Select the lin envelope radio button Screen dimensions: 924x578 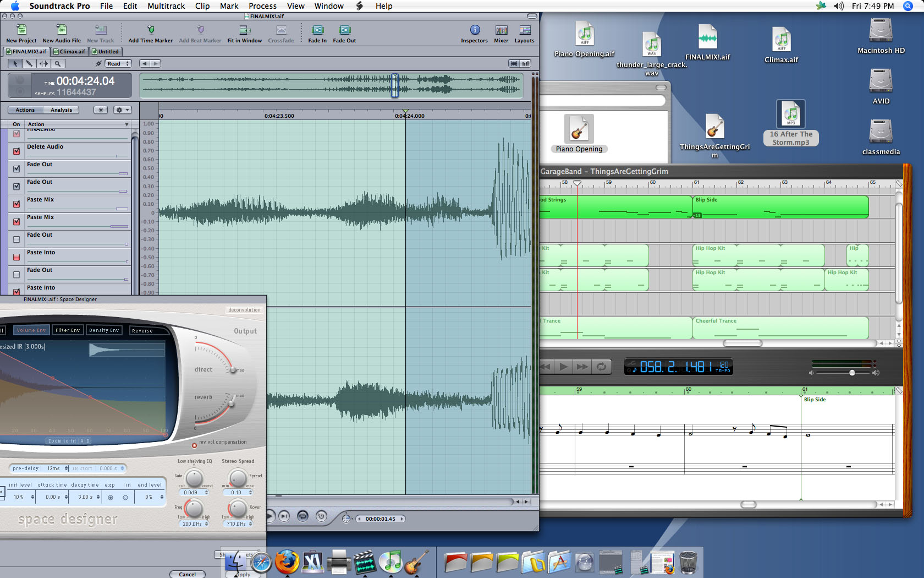(x=125, y=497)
